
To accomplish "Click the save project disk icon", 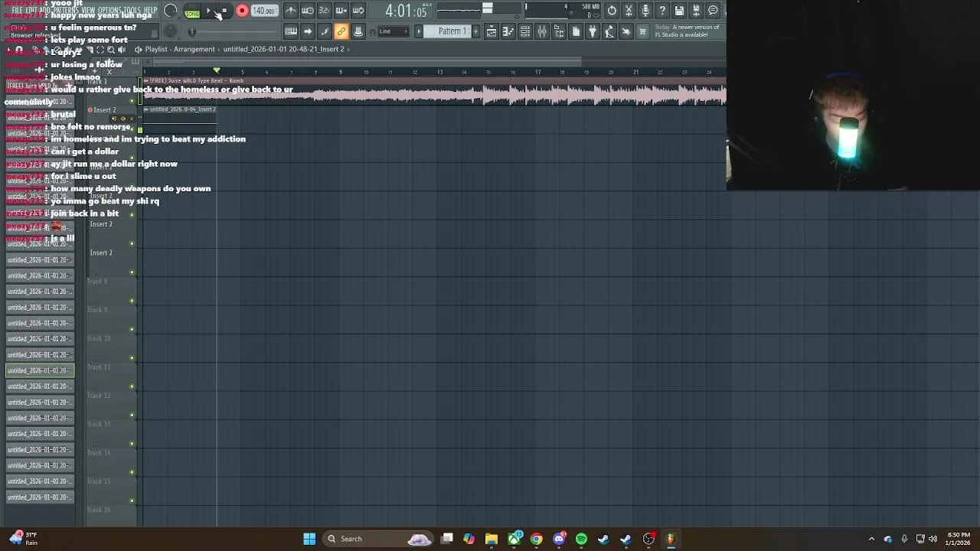I will pos(679,11).
